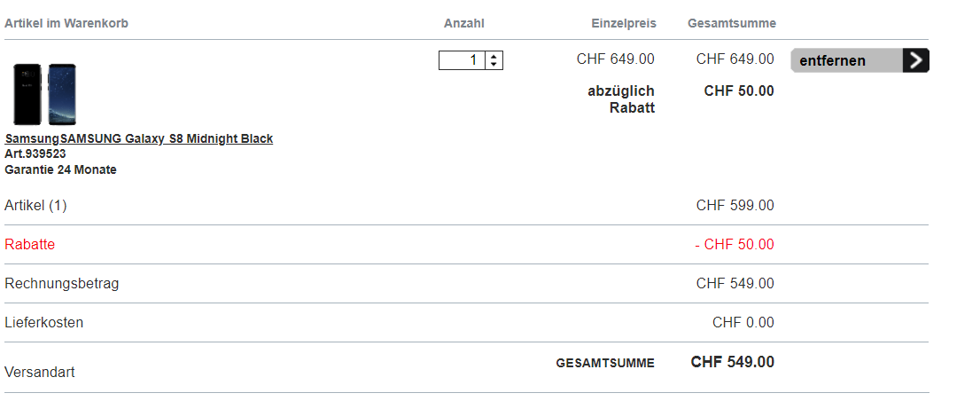Decrease quantity with the down stepper arrow
Image resolution: width=980 pixels, height=401 pixels.
tap(494, 65)
